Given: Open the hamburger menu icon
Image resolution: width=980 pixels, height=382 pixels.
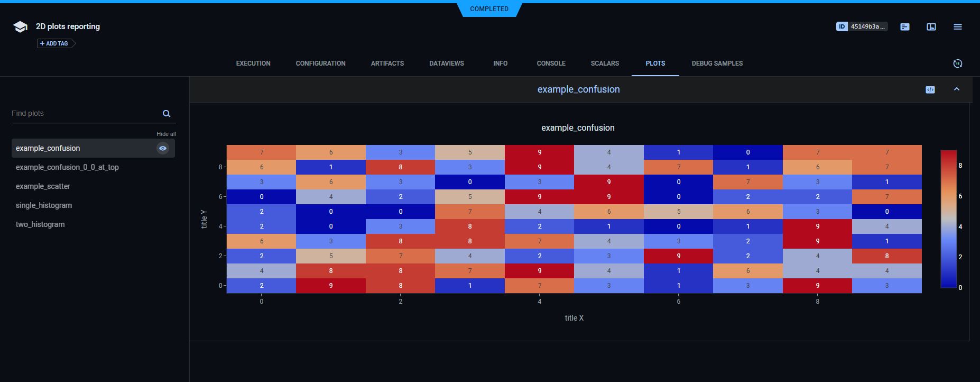Looking at the screenshot, I should [x=958, y=27].
